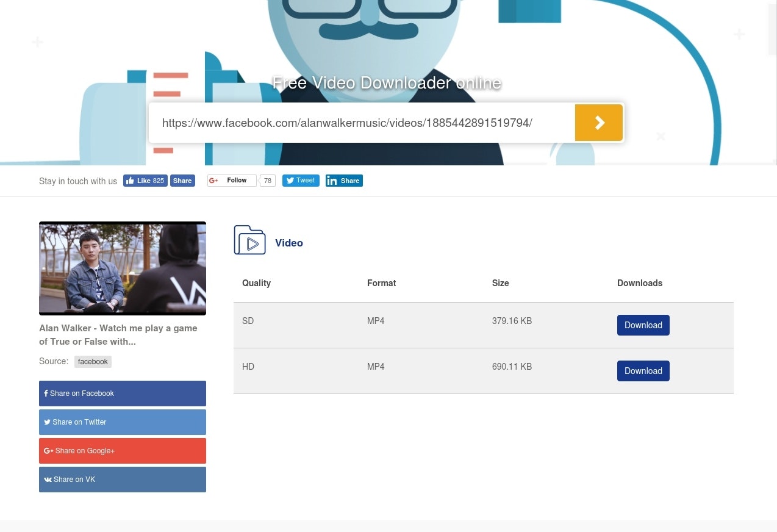Click the Free Video Downloader online heading
777x532 pixels.
(387, 83)
